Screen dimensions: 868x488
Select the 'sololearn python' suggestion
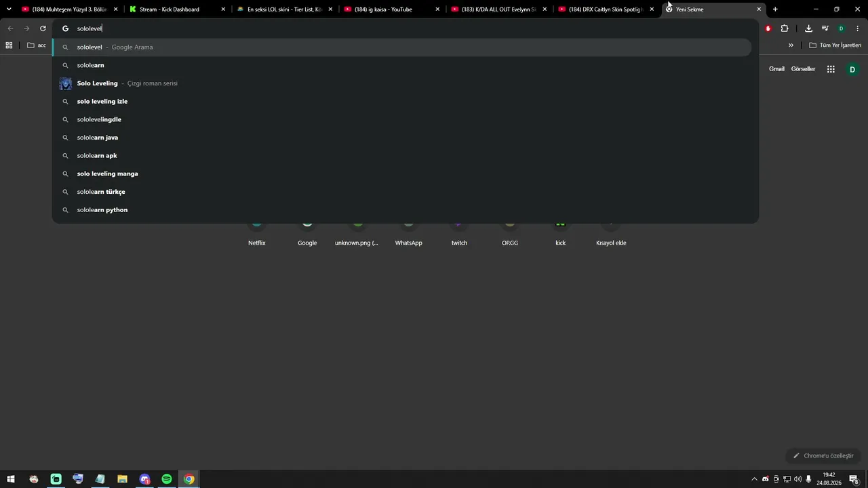402,210
